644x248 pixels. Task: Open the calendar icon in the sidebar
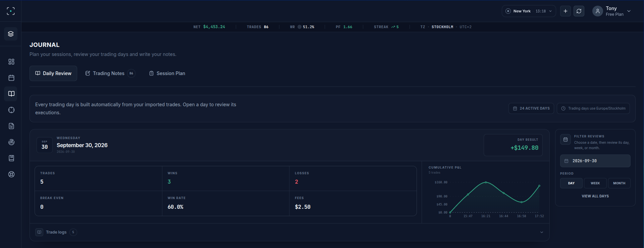(x=11, y=78)
